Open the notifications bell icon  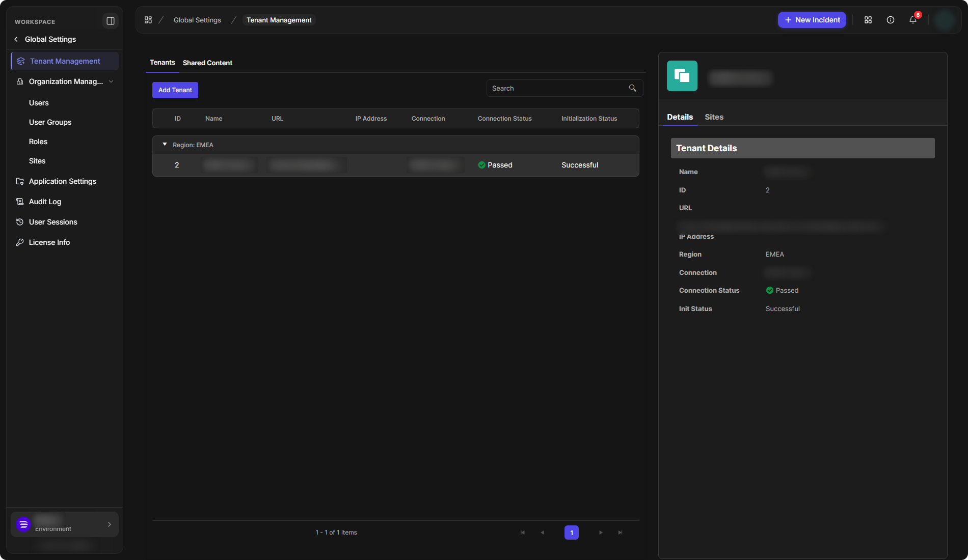click(913, 20)
